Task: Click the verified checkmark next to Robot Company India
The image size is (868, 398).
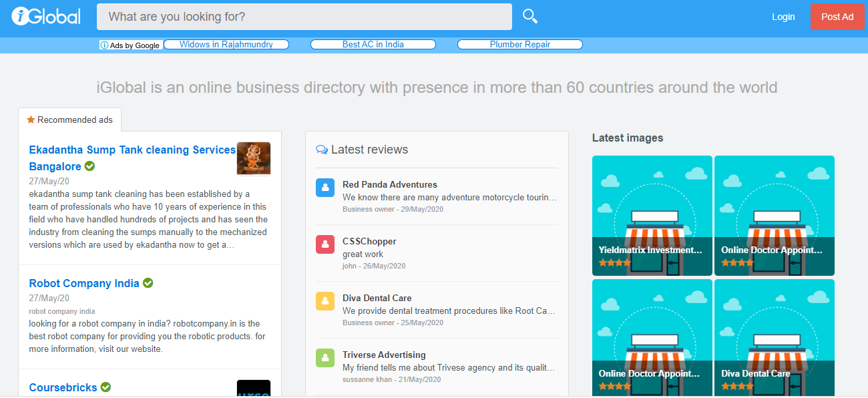Action: (148, 283)
